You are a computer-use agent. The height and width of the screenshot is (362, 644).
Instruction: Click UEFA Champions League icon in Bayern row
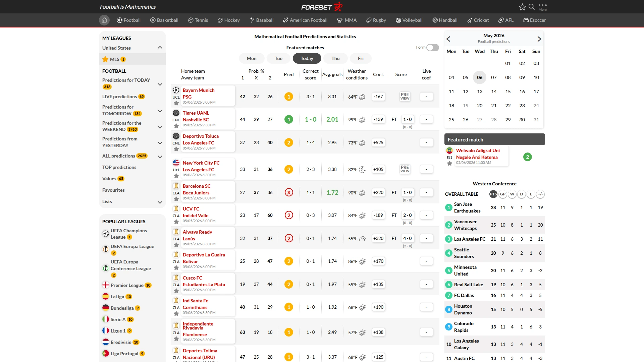click(176, 90)
